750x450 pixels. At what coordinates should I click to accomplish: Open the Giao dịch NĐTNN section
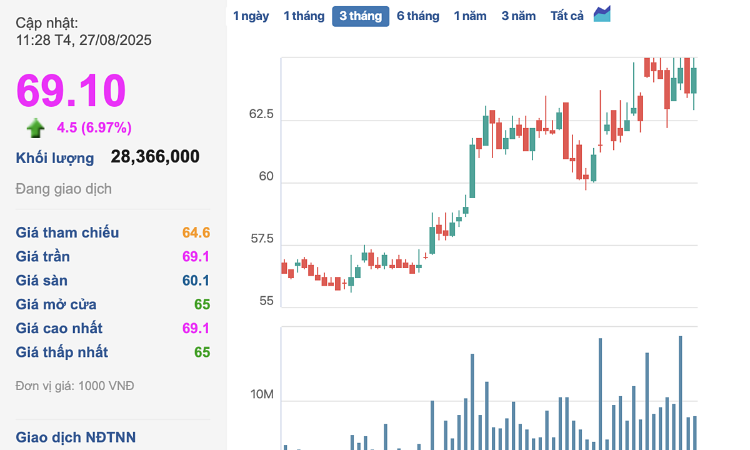pyautogui.click(x=76, y=437)
